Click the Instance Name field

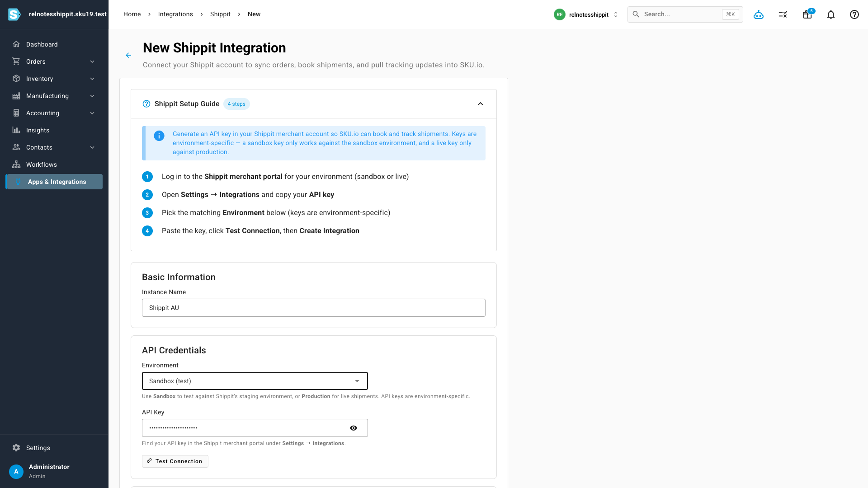(314, 308)
